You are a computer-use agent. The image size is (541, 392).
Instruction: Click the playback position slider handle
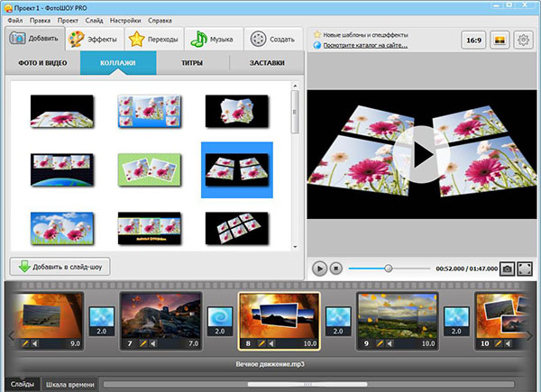[389, 269]
